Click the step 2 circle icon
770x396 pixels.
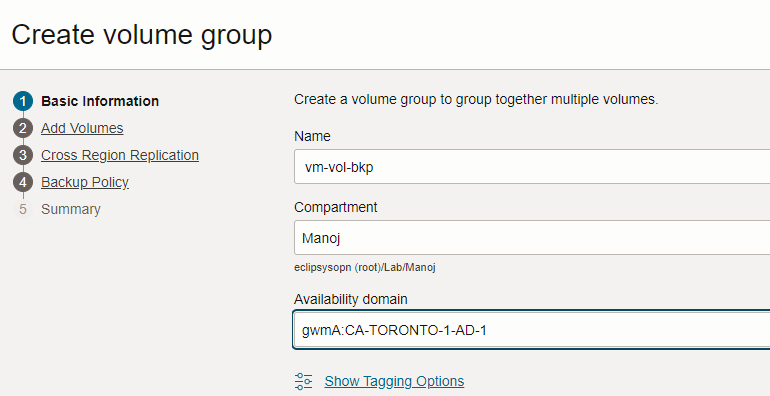pyautogui.click(x=23, y=128)
